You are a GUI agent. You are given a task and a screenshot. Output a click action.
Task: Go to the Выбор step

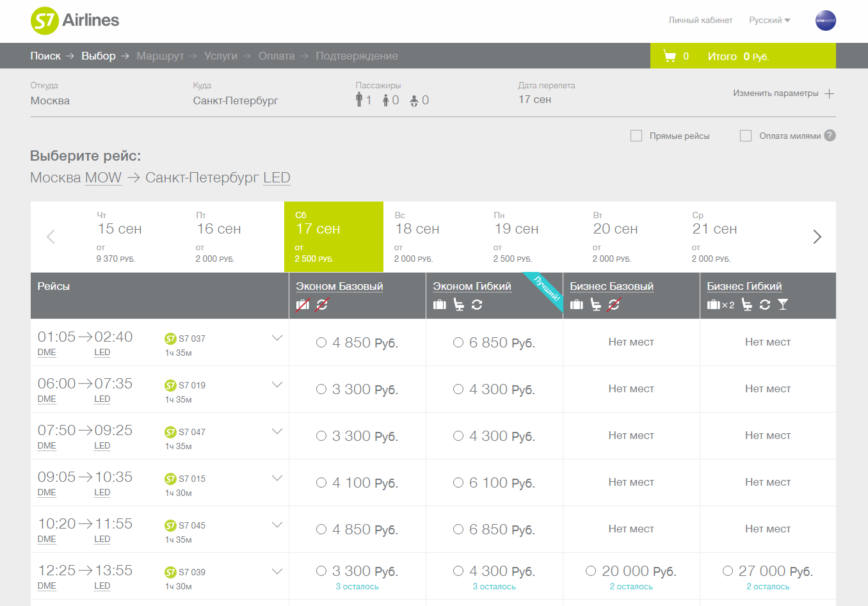99,56
